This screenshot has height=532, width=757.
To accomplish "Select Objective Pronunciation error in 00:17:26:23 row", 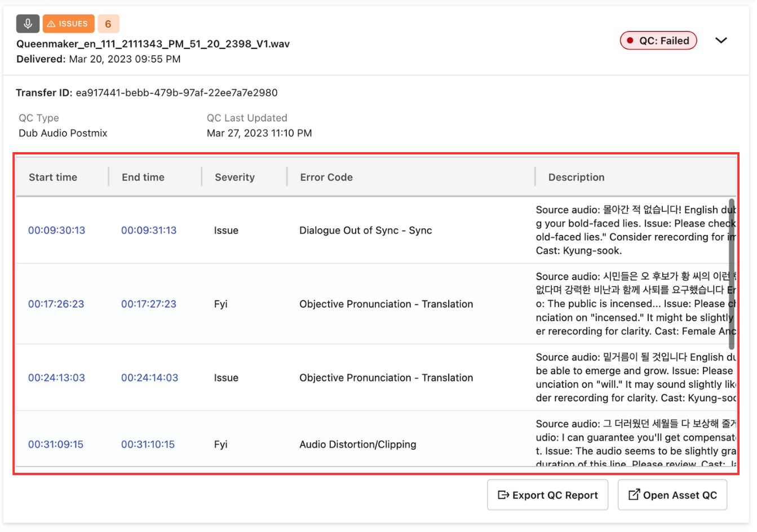I will click(386, 304).
